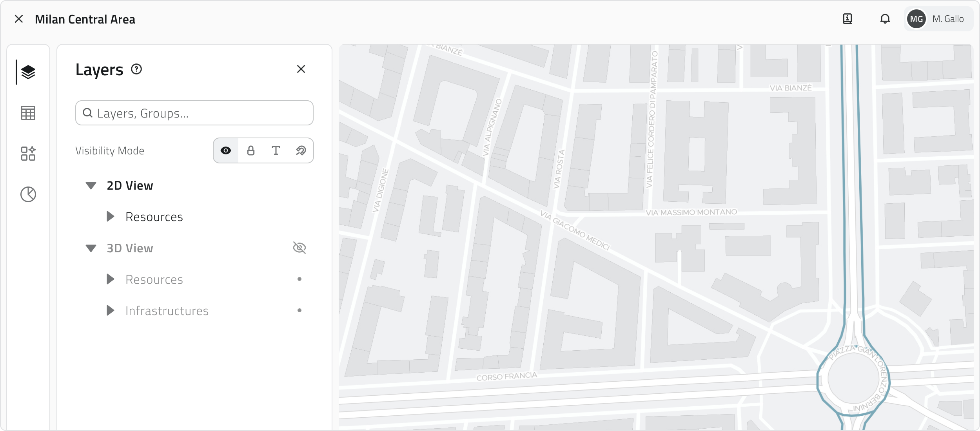This screenshot has height=431, width=980.
Task: Select eye visibility mode
Action: [226, 150]
